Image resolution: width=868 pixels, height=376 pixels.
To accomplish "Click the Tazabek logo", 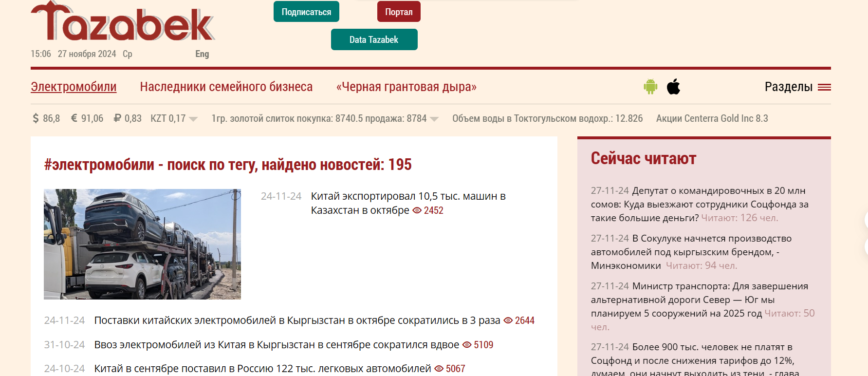I will [123, 21].
